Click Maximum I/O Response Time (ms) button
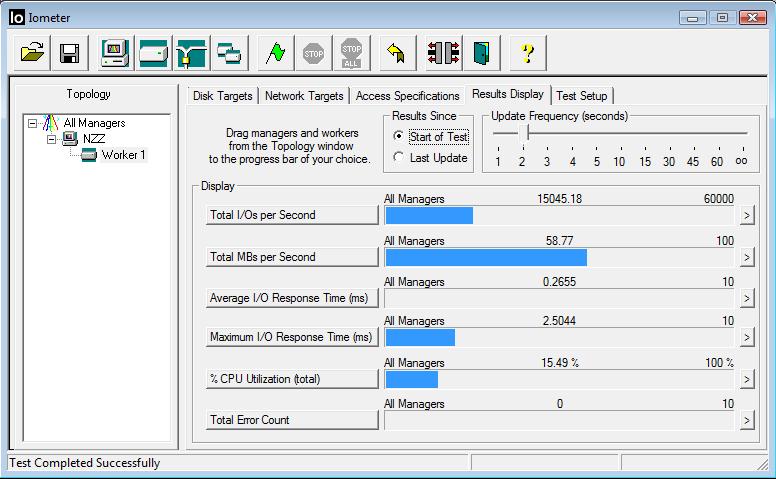This screenshot has width=776, height=479. click(x=292, y=337)
